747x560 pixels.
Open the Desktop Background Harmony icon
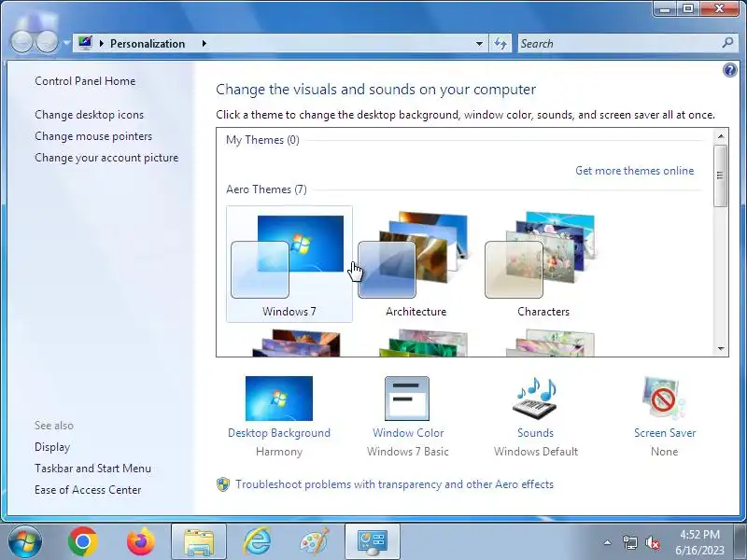coord(279,399)
